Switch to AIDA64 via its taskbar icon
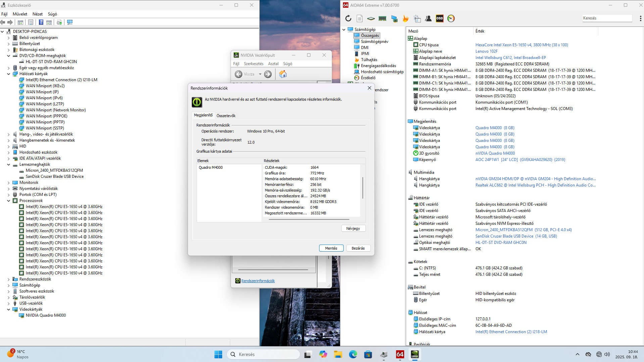The height and width of the screenshot is (362, 644). click(x=400, y=354)
